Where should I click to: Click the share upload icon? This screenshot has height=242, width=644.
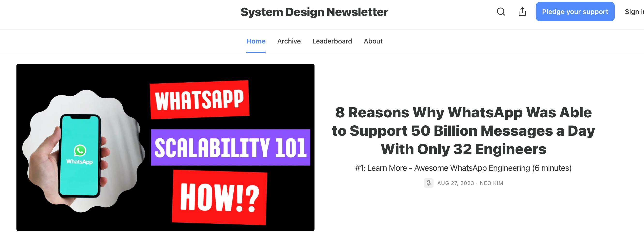click(522, 12)
